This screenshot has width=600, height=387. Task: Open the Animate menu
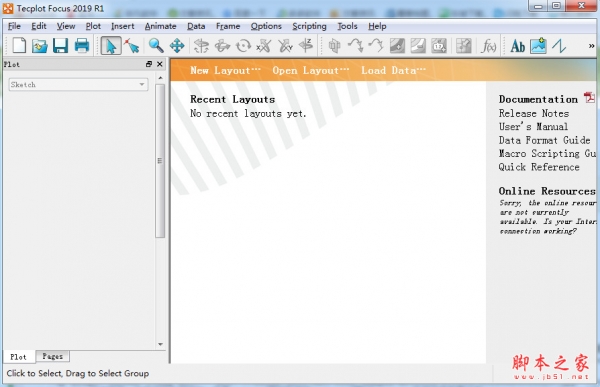(x=160, y=26)
